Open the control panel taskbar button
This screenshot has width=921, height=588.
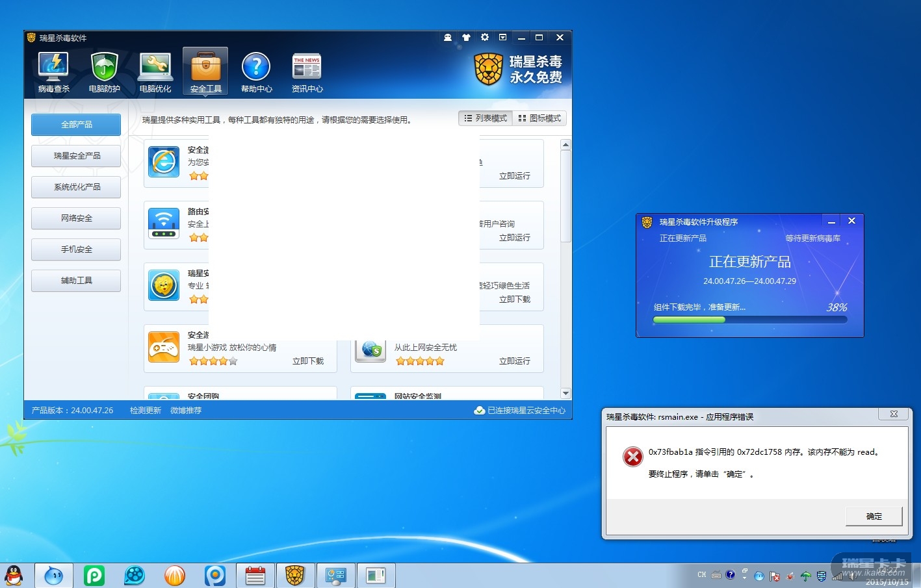pos(336,576)
